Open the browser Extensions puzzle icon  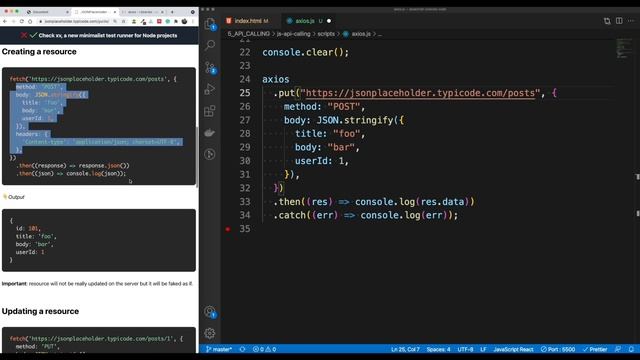coord(176,21)
